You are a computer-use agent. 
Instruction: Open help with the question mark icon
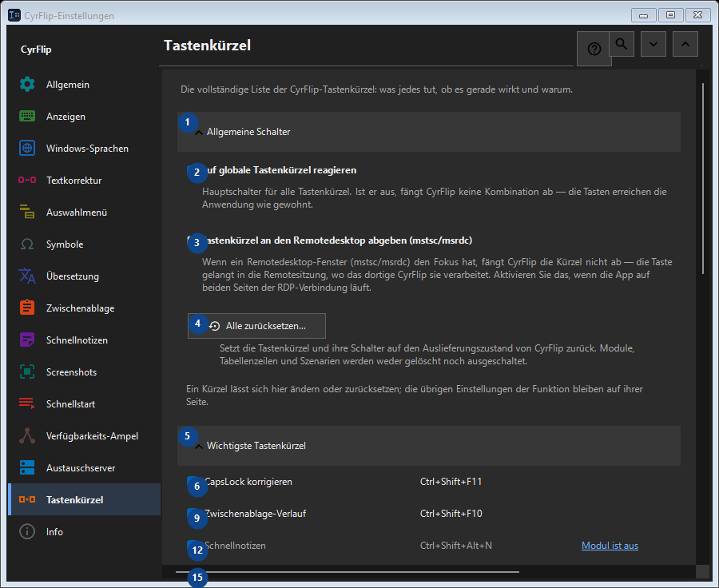594,49
